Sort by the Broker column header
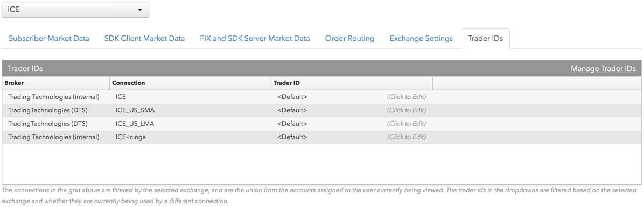 pos(56,83)
